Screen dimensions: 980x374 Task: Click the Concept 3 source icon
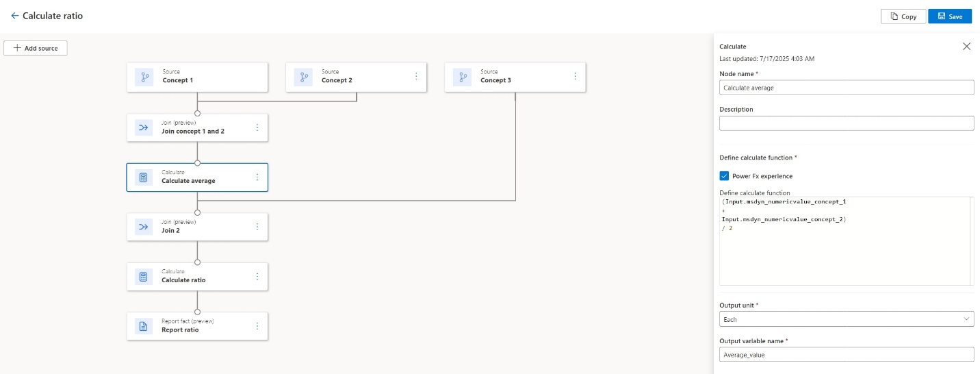[462, 77]
